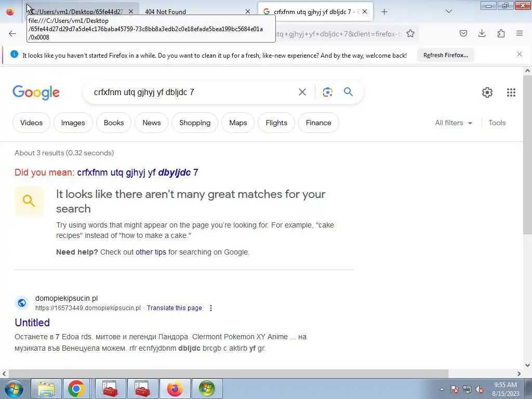Viewport: 532px width, 399px height.
Task: Click the muted volume tray icon
Action: [x=480, y=389]
